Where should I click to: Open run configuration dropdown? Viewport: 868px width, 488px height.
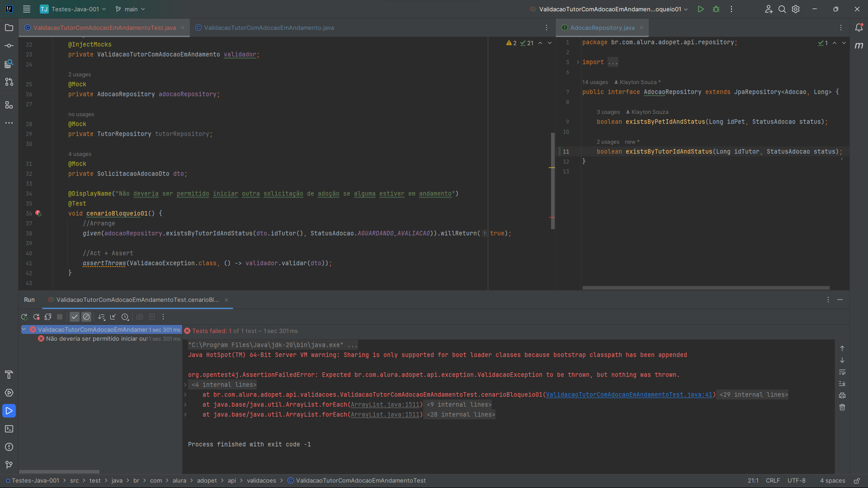click(609, 9)
